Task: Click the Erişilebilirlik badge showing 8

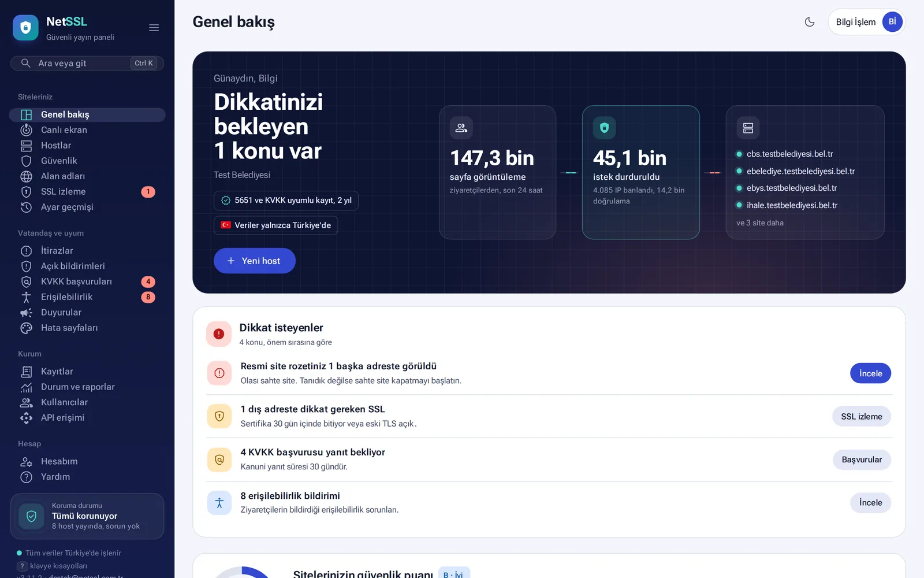Action: pyautogui.click(x=148, y=297)
